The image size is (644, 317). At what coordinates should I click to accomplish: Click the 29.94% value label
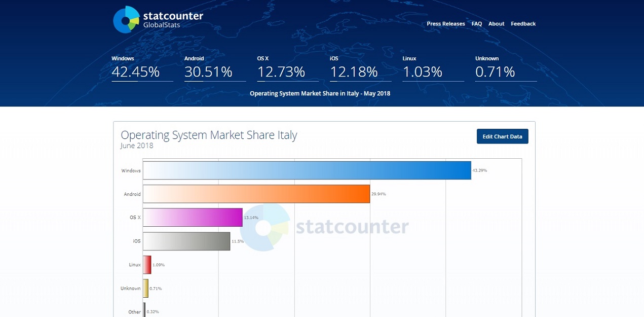pyautogui.click(x=378, y=194)
